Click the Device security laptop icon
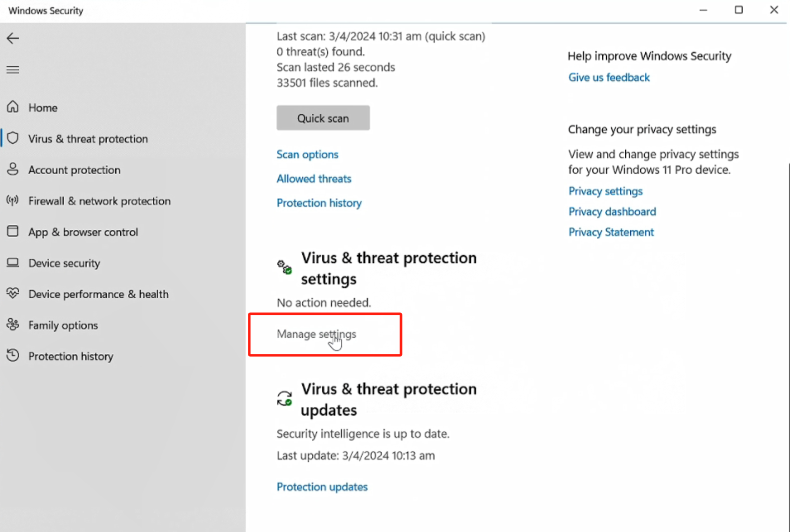Viewport: 790px width, 532px height. coord(13,263)
